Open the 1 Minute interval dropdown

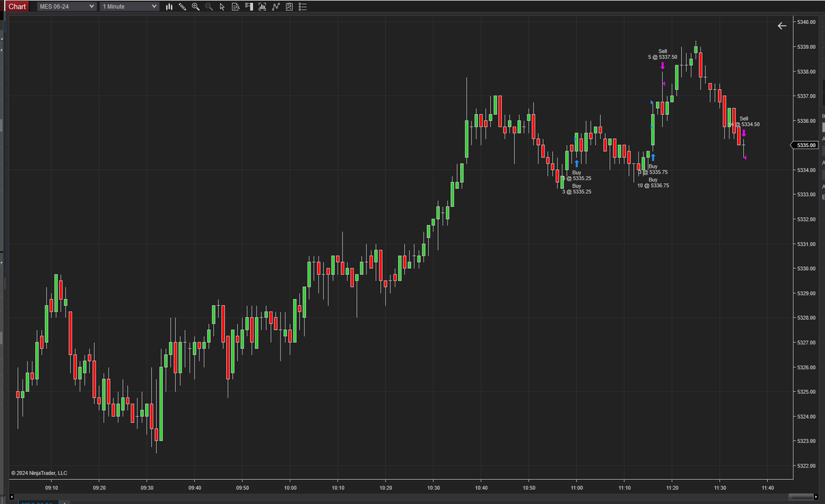tap(129, 6)
